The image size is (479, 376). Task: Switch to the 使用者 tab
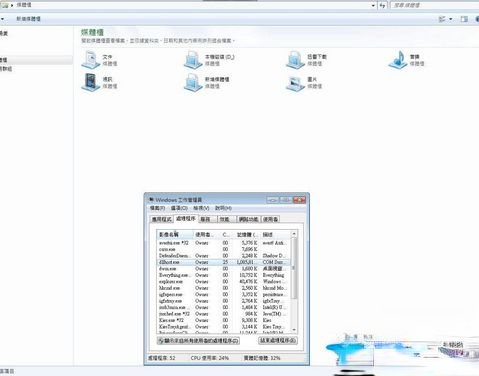tap(270, 219)
